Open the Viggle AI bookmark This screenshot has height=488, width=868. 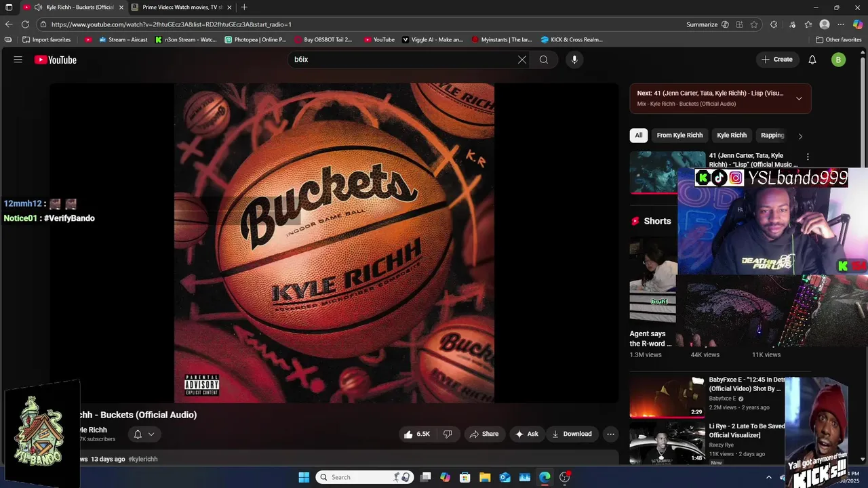(433, 39)
